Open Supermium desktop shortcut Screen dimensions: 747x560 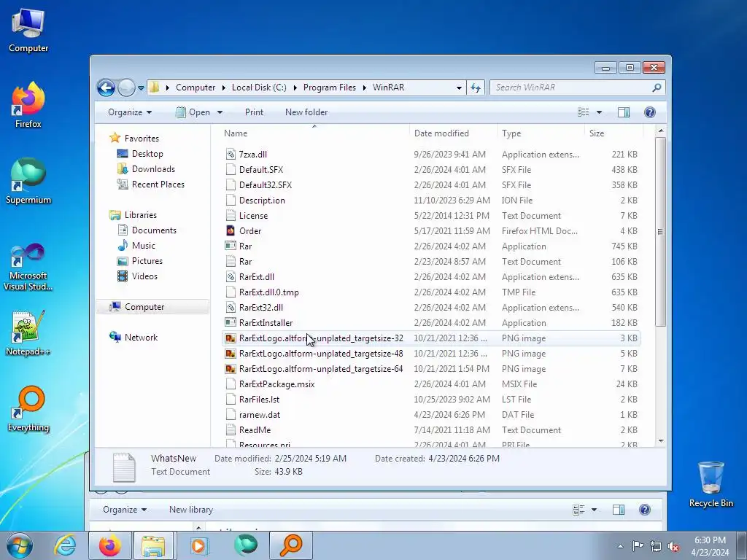tap(28, 181)
